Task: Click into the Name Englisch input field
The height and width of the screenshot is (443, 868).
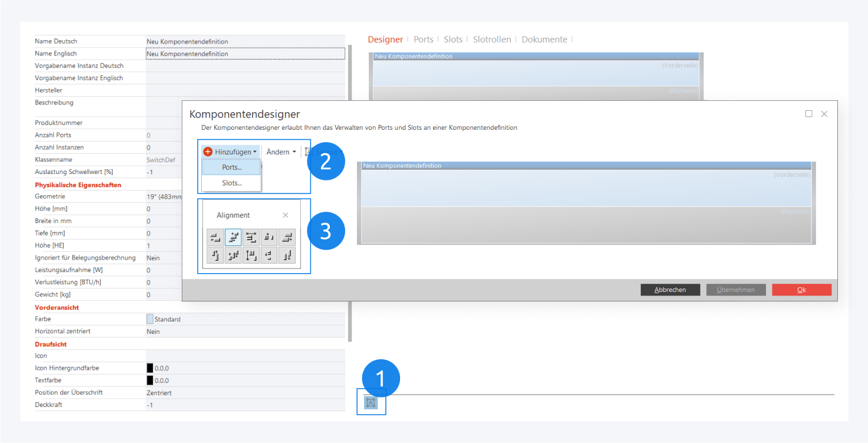Action: point(244,54)
